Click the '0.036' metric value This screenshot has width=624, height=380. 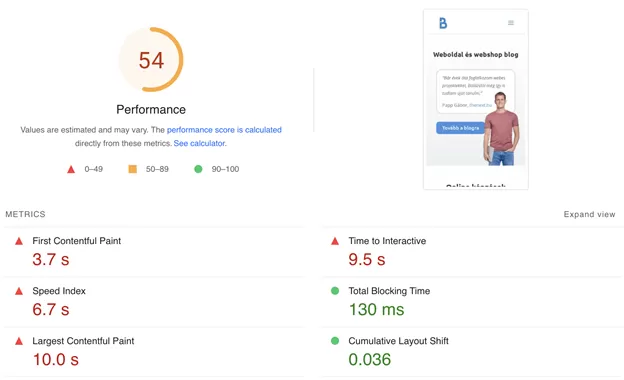click(x=370, y=360)
